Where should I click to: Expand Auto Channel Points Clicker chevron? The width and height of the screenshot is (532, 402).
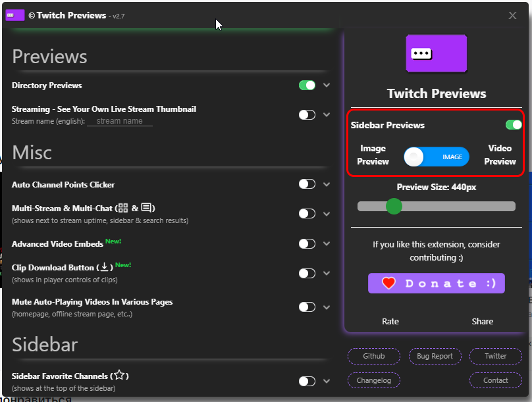327,184
